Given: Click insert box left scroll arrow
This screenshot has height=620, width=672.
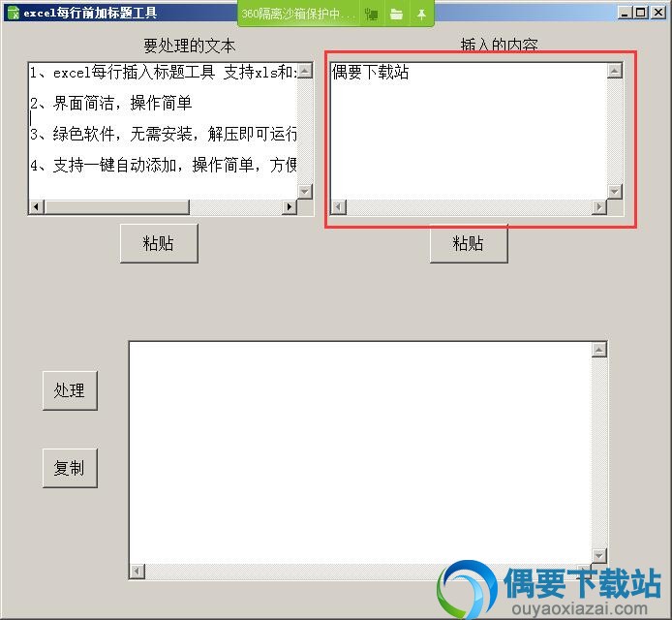Looking at the screenshot, I should pos(338,207).
